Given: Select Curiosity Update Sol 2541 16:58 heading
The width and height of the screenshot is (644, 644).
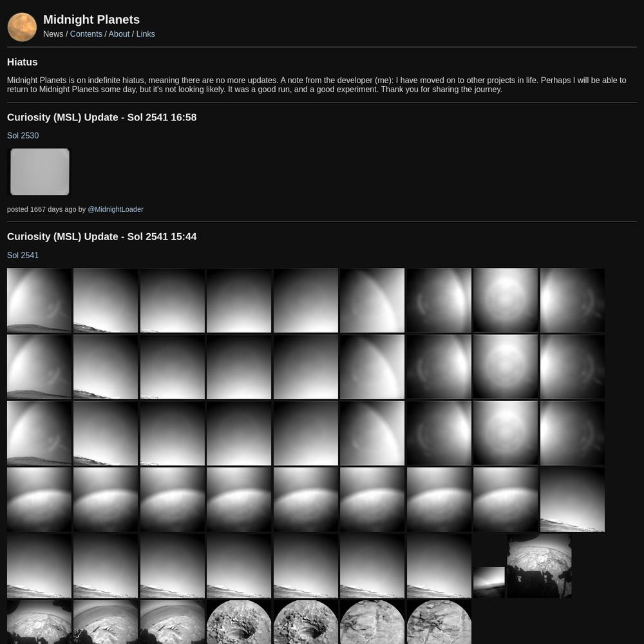Looking at the screenshot, I should 102,117.
